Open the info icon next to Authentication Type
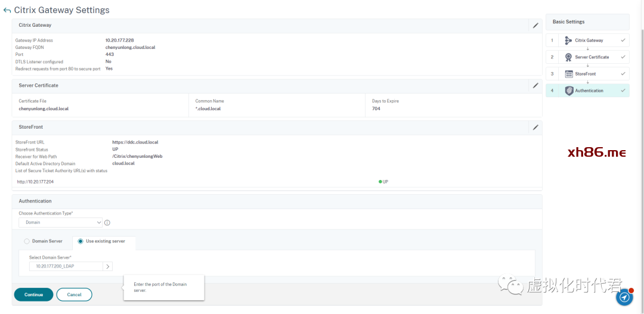644x314 pixels. pos(107,223)
